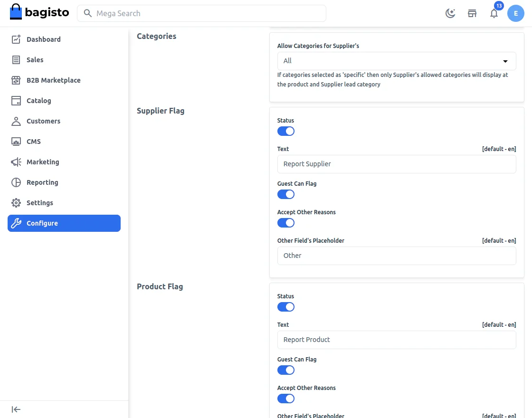
Task: Expand the visit store icon menu
Action: [472, 13]
